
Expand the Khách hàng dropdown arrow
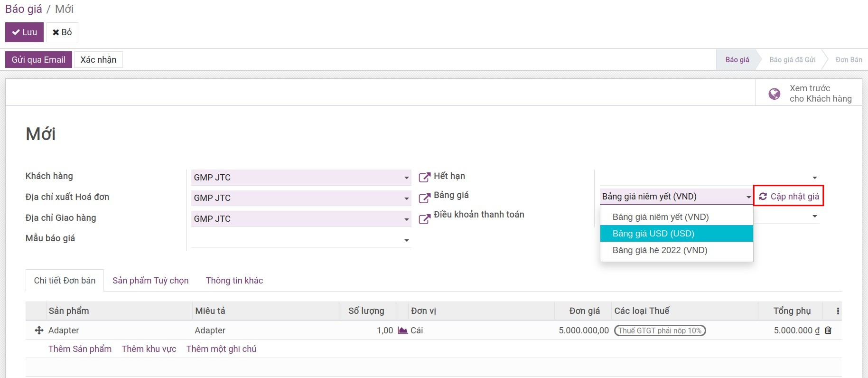point(407,178)
